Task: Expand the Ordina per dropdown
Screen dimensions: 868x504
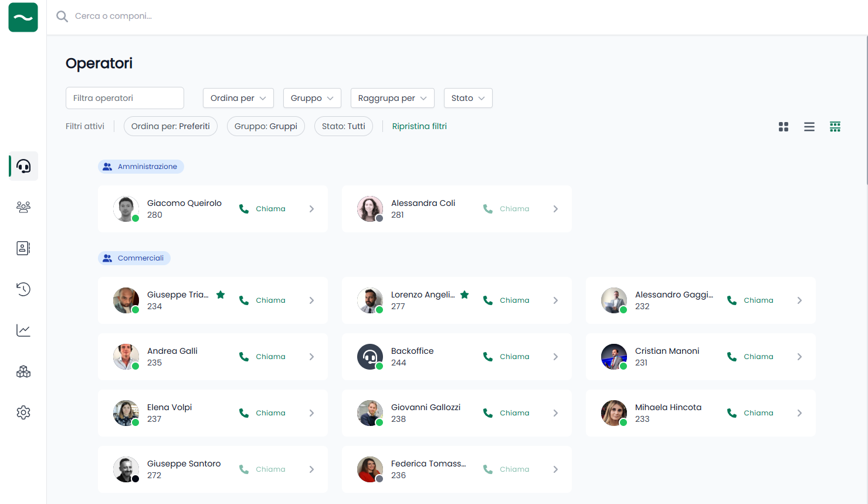Action: tap(238, 98)
